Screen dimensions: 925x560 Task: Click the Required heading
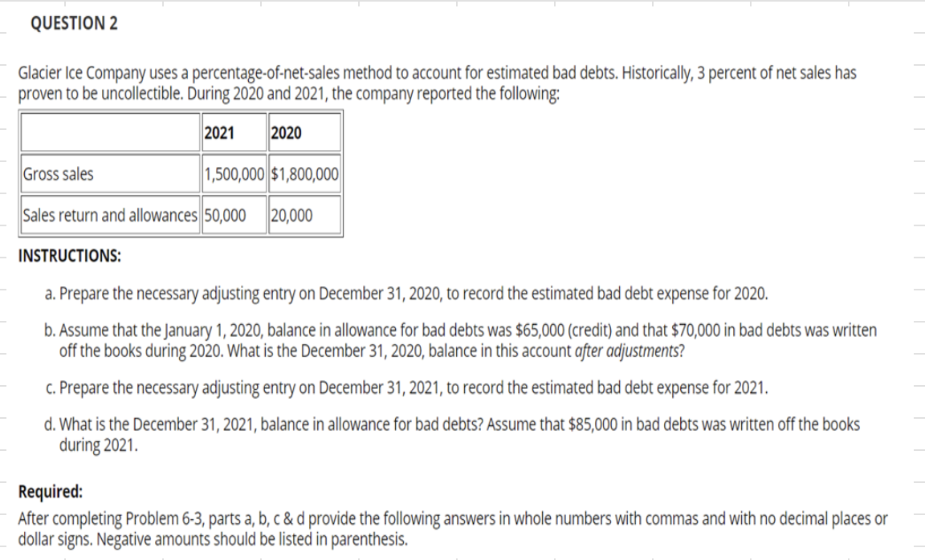[x=51, y=491]
